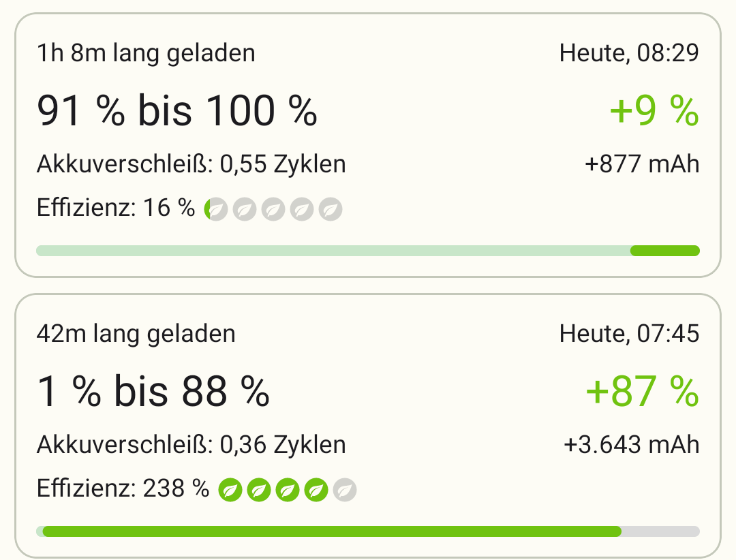Screen dimensions: 736x560
Task: Tap the fourth green leaf in the Effizienz 238 % row
Action: point(316,489)
